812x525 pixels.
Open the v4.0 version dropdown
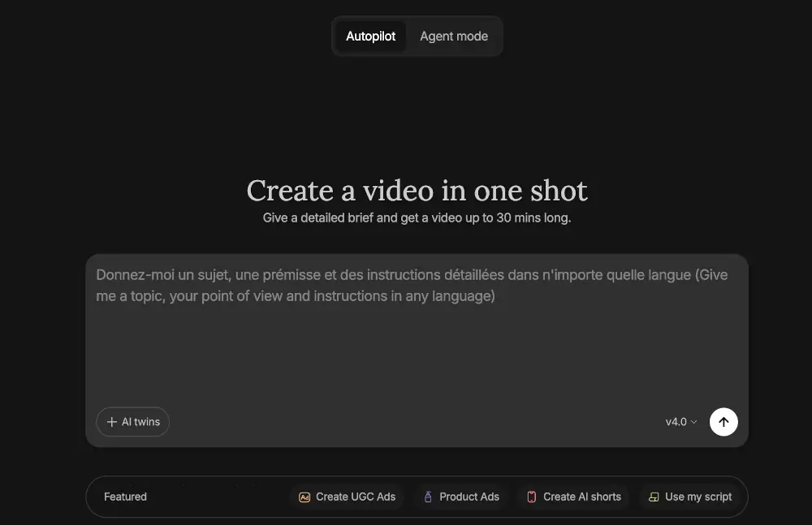tap(681, 422)
